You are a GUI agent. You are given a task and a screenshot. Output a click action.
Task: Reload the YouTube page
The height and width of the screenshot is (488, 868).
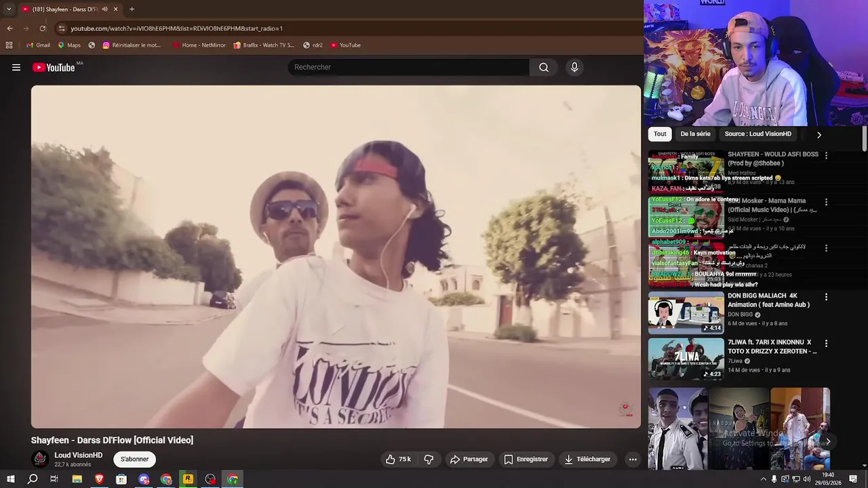coord(43,28)
